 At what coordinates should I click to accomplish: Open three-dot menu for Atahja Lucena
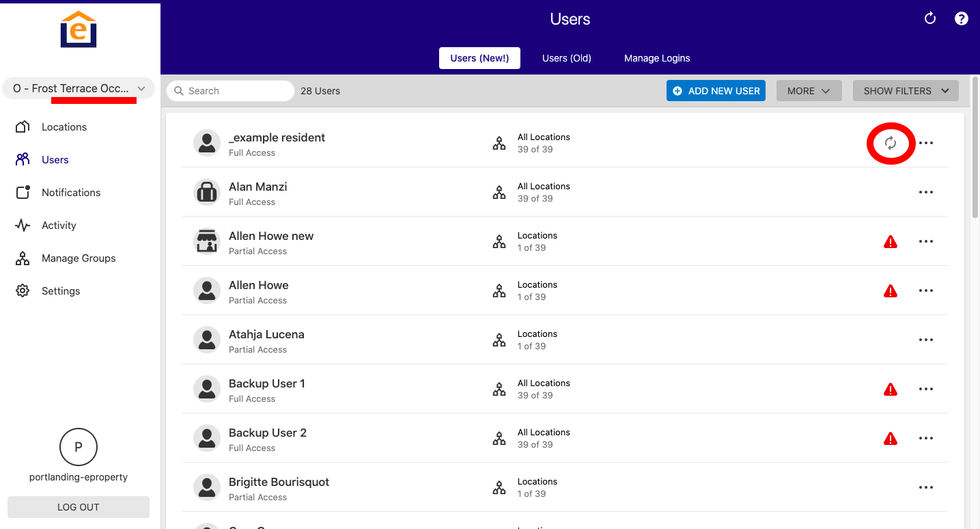926,340
